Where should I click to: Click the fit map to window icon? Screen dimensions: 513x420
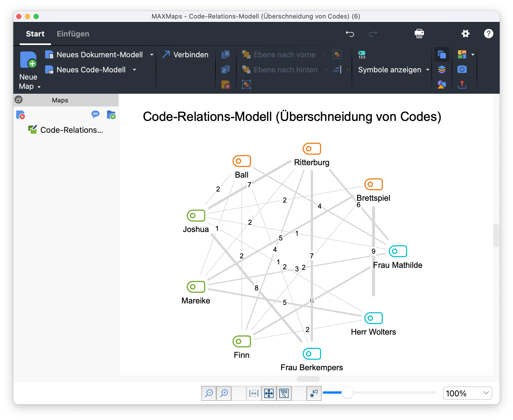click(x=269, y=393)
